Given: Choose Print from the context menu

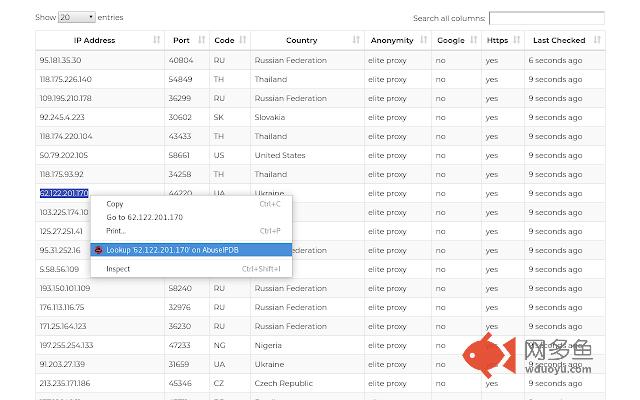Looking at the screenshot, I should tap(191, 231).
